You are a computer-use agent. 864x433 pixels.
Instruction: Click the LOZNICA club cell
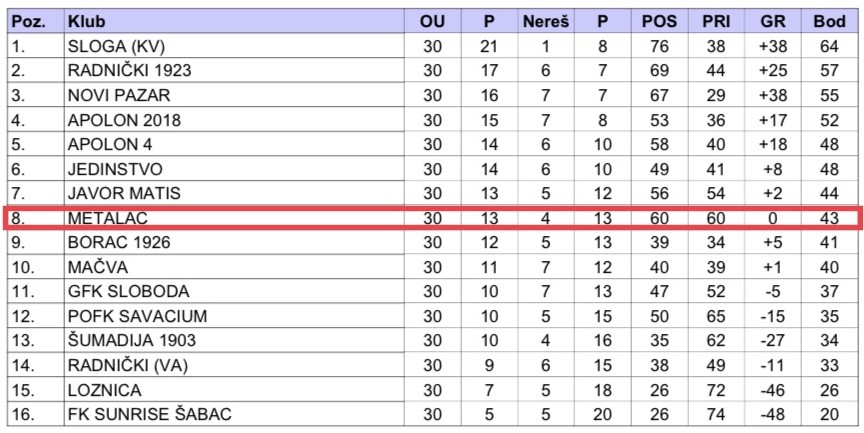[104, 390]
